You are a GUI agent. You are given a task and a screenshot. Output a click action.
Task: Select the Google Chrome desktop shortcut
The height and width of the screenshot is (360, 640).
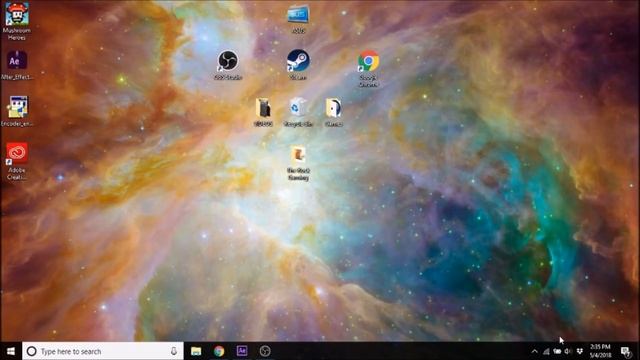[x=368, y=69]
